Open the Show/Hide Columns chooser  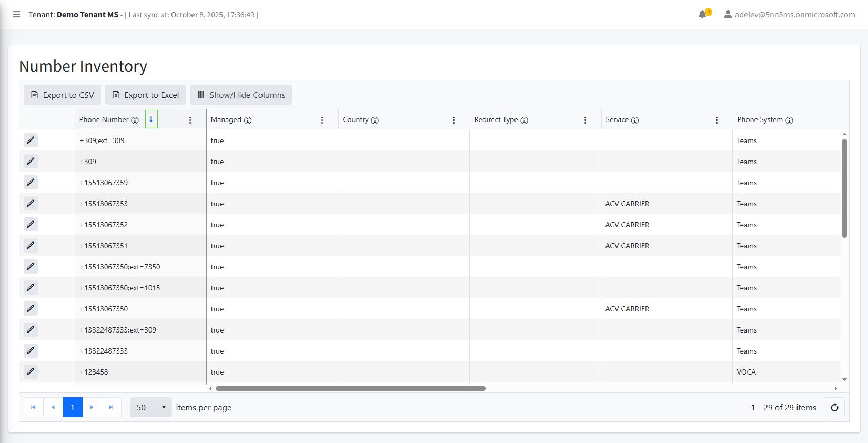[241, 95]
